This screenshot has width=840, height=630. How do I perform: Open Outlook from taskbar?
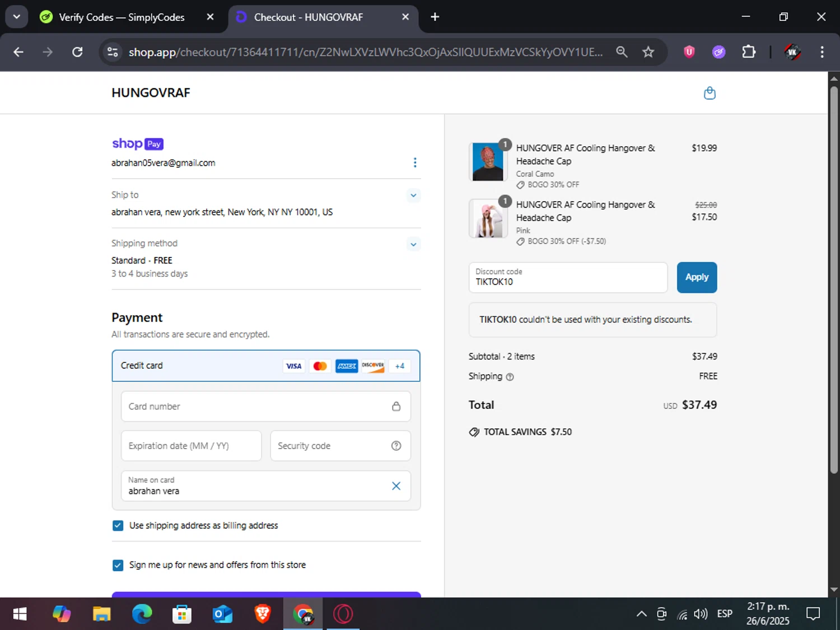(222, 614)
